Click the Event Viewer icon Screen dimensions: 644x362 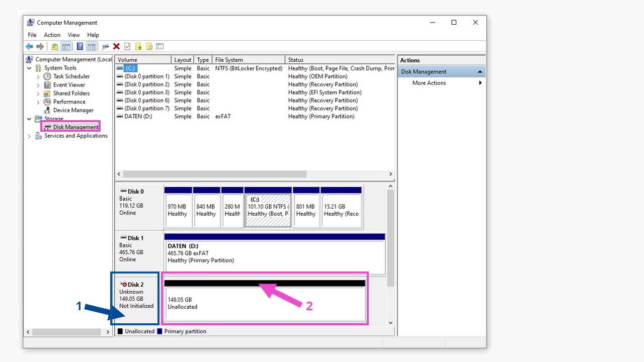pos(47,85)
